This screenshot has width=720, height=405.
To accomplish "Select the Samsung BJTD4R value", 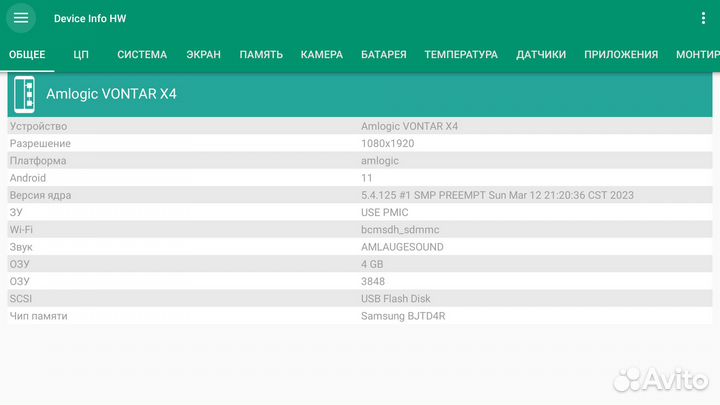I will pyautogui.click(x=403, y=316).
